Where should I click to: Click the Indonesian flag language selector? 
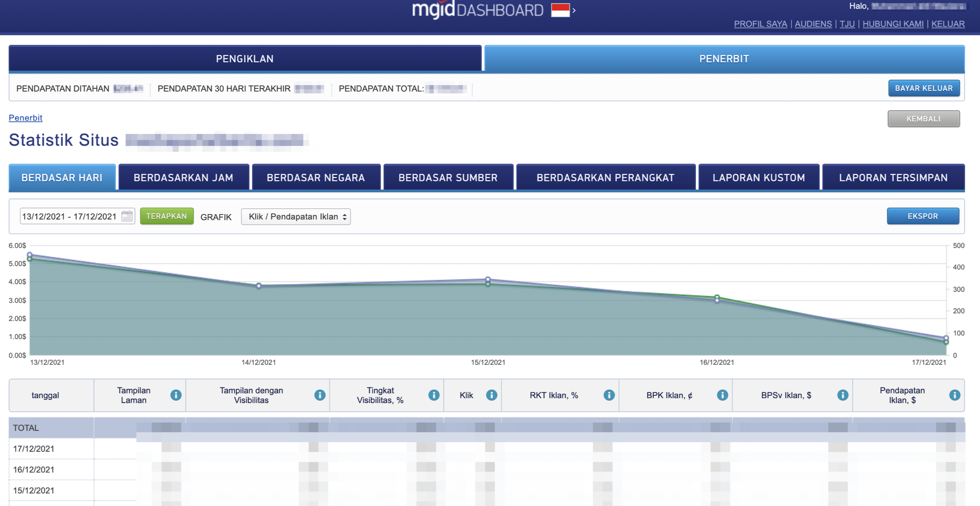pyautogui.click(x=560, y=10)
